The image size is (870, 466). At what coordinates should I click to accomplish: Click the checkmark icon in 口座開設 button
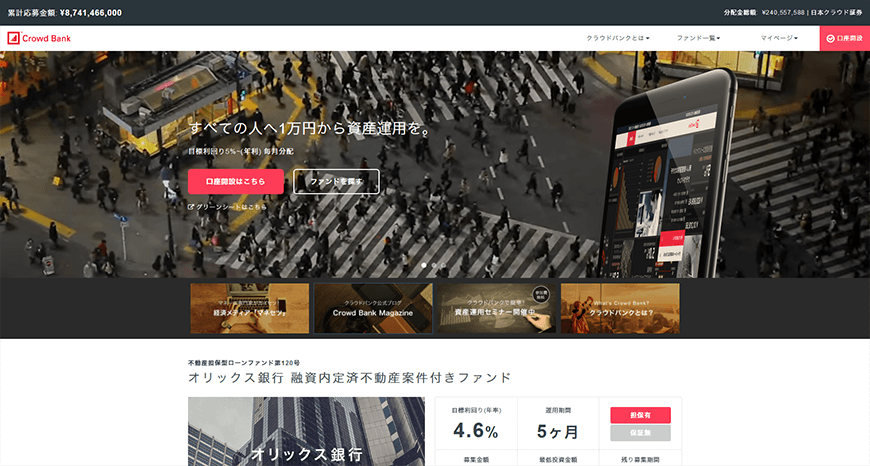tap(830, 38)
